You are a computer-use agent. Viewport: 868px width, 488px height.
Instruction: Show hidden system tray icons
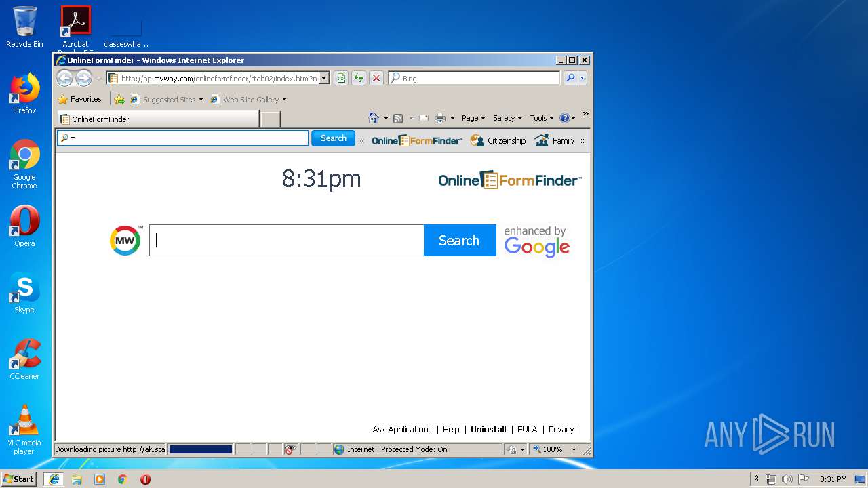pyautogui.click(x=756, y=479)
